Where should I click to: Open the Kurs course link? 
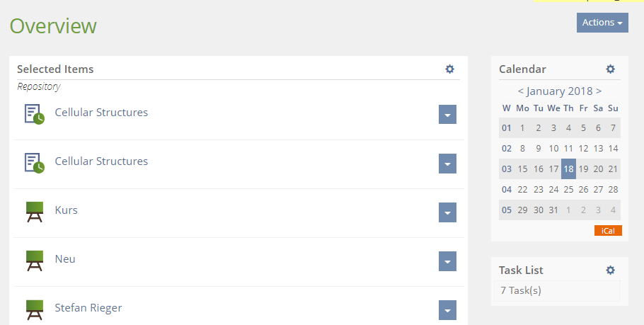coord(66,210)
